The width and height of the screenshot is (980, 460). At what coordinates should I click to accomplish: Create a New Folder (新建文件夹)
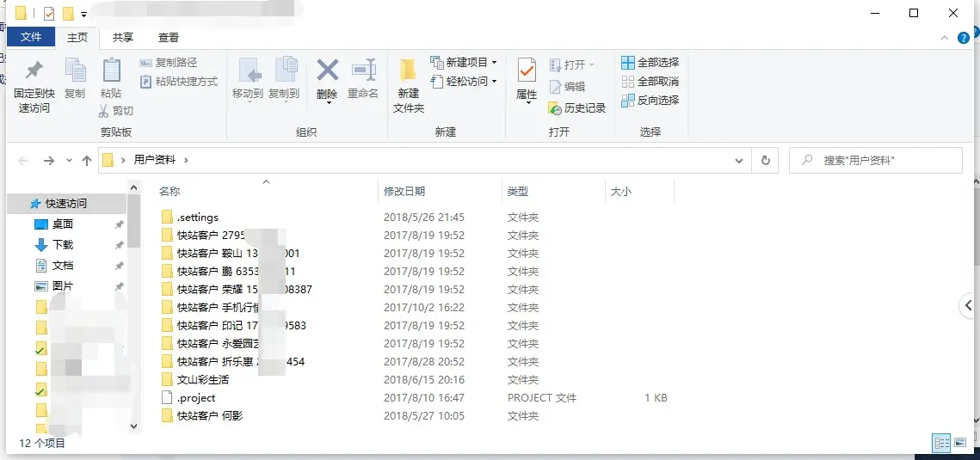[x=408, y=85]
